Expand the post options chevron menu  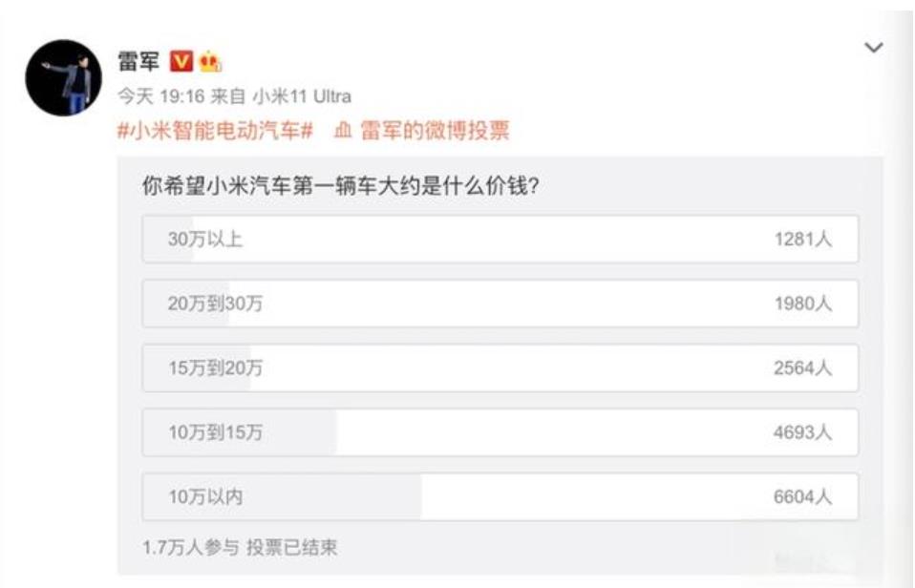[x=874, y=48]
